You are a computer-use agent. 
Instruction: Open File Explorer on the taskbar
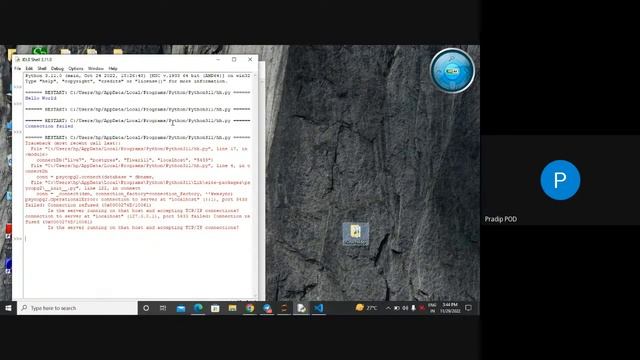tap(232, 308)
